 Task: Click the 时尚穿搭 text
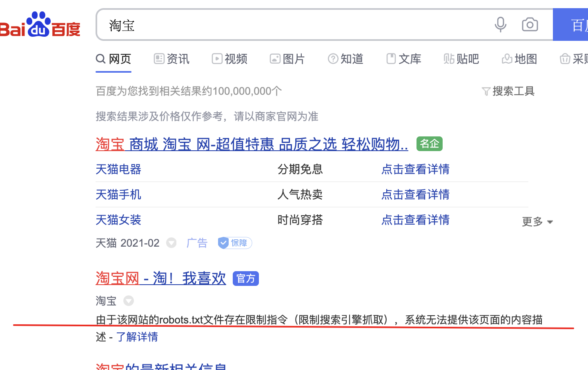coord(300,220)
